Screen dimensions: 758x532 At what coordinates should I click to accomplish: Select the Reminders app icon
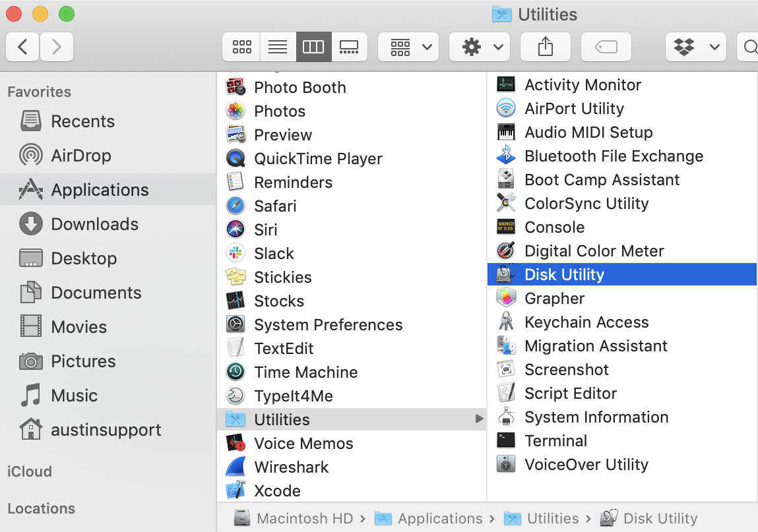pos(236,182)
